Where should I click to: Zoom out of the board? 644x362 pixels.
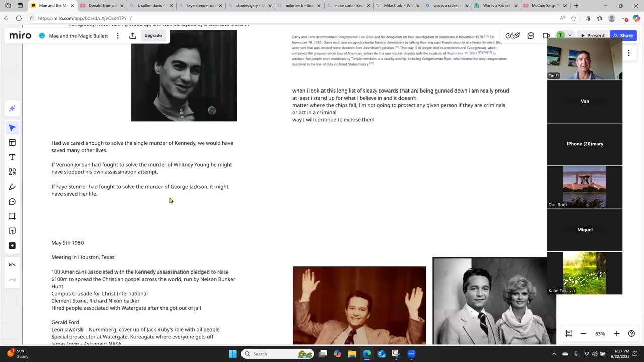(583, 334)
